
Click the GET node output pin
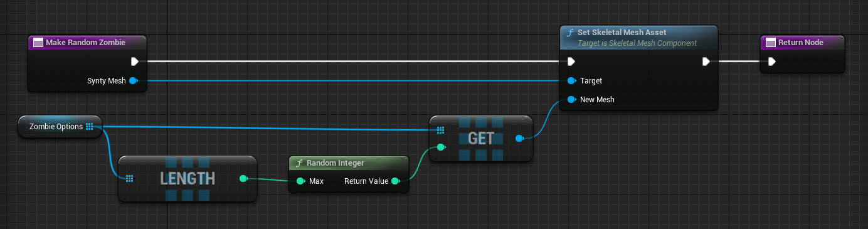519,139
